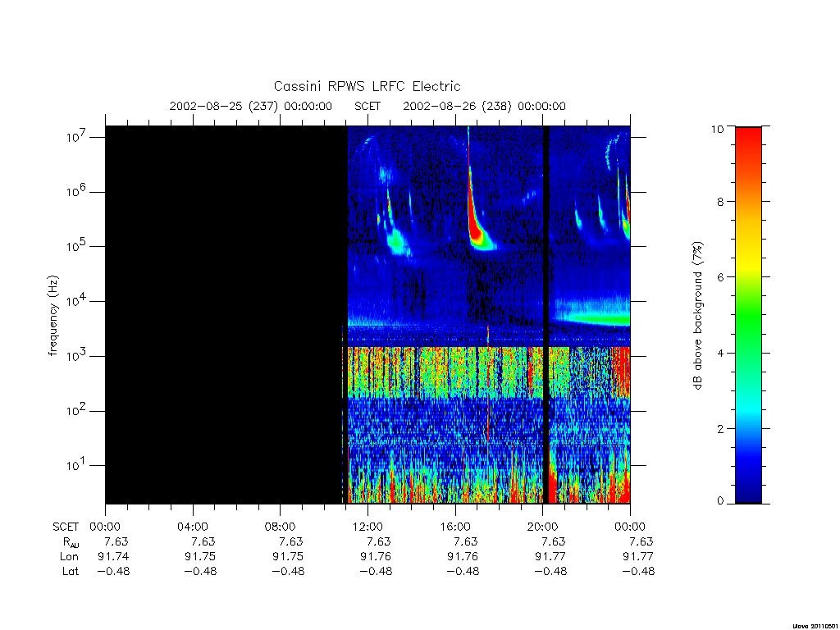Click the '16:00' time axis label

pos(454,527)
